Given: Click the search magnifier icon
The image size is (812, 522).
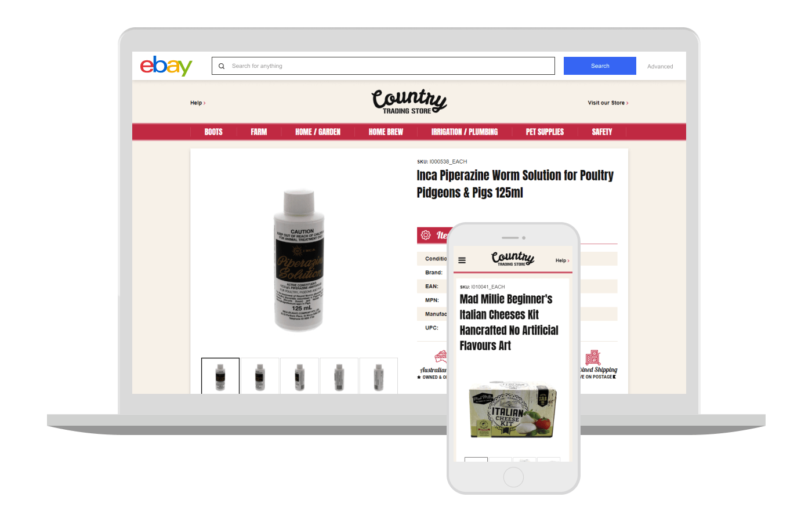Looking at the screenshot, I should click(x=222, y=66).
